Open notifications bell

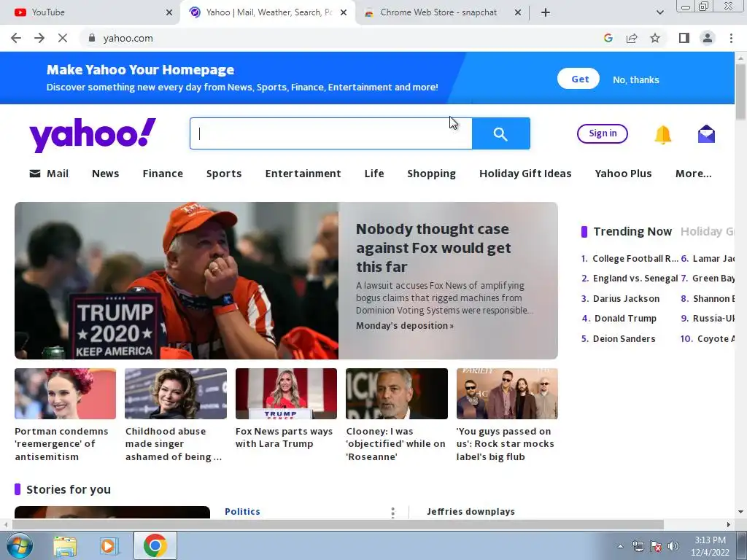pyautogui.click(x=662, y=134)
